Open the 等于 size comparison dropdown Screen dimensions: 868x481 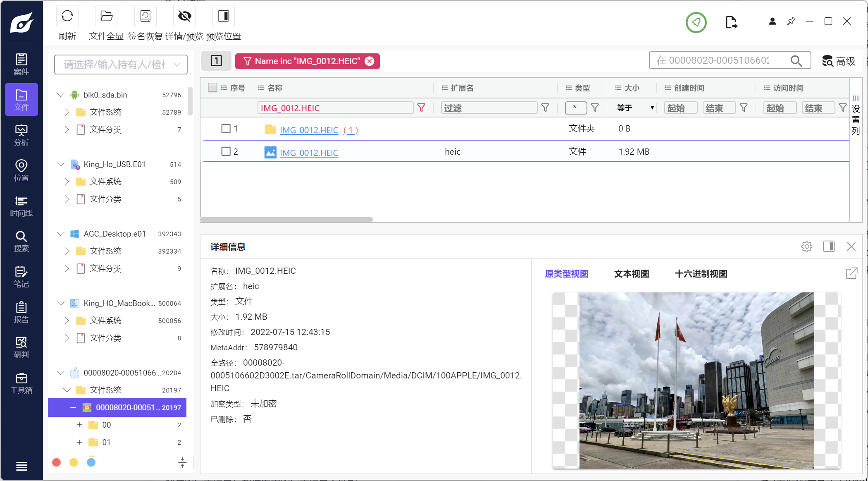pos(635,108)
